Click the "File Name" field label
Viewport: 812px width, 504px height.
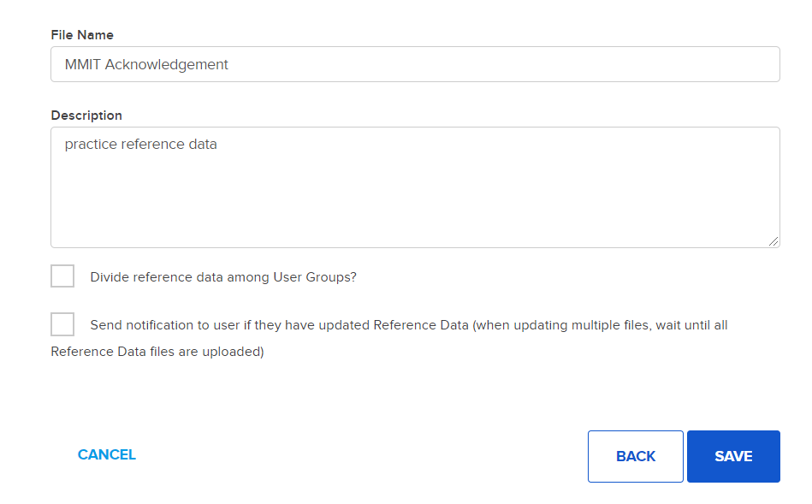(82, 35)
